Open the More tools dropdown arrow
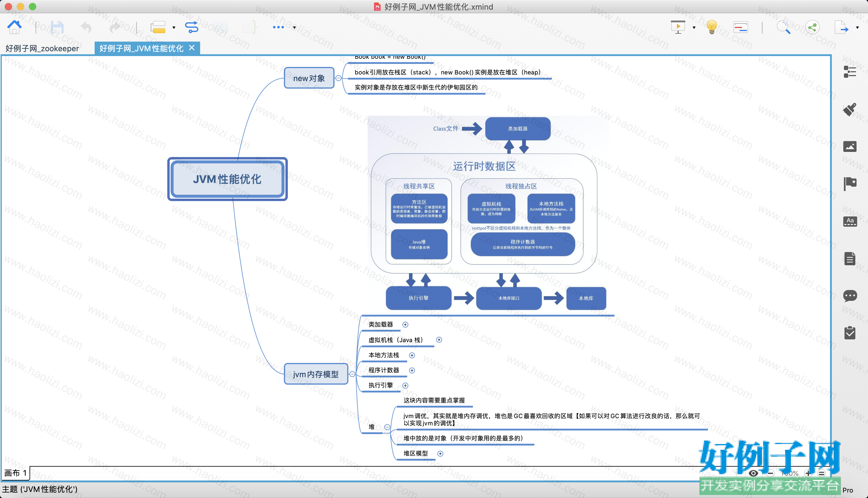This screenshot has height=498, width=868. pos(294,28)
